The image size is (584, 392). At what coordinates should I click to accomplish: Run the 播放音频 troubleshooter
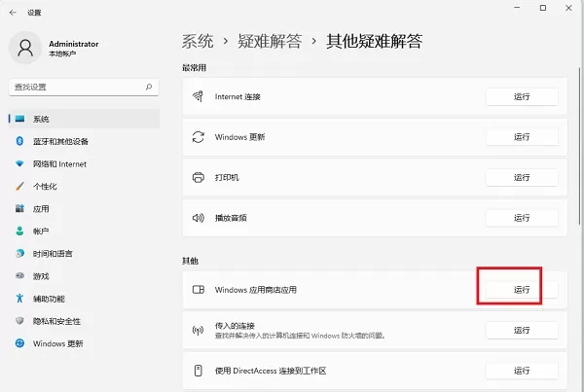(522, 218)
